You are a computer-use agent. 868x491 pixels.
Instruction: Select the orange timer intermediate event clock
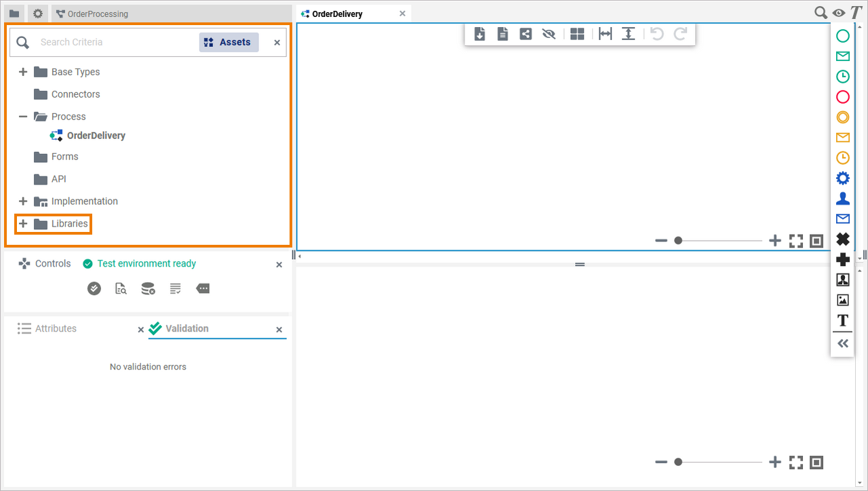(843, 158)
